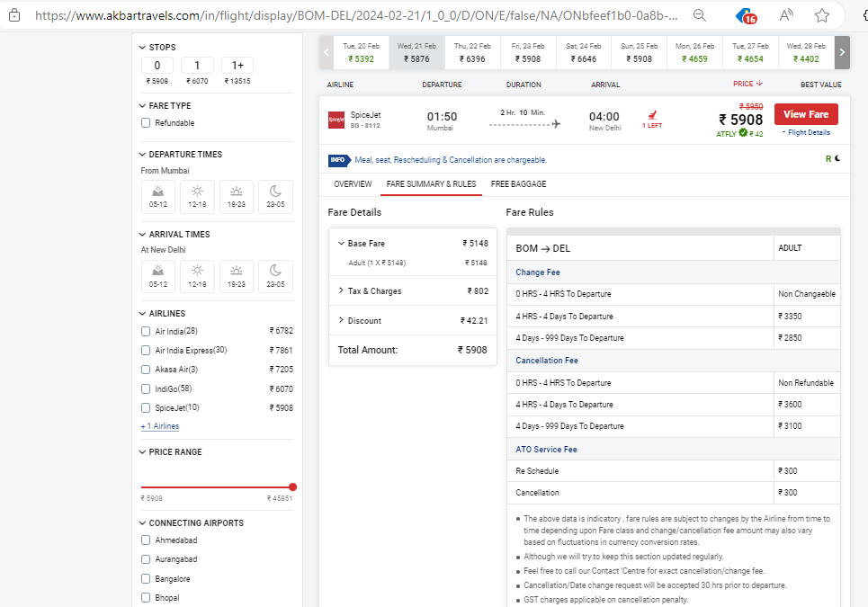Choose night 23-05 departure time from Mumbai
This screenshot has width=868, height=607.
[x=275, y=196]
